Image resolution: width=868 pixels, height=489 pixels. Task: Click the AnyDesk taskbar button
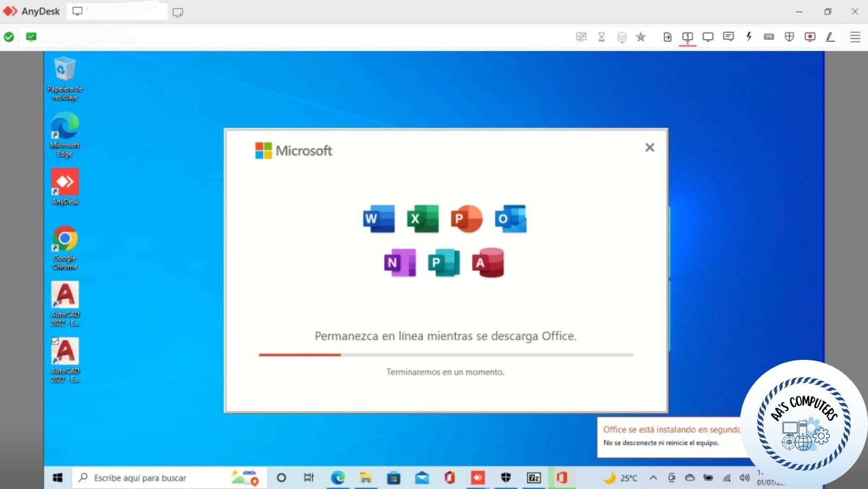478,478
